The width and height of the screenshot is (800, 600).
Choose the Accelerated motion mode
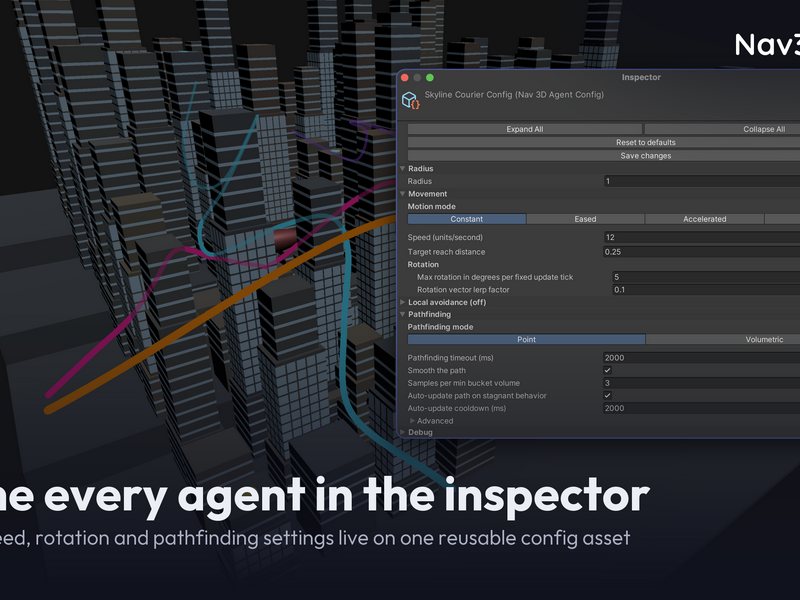[705, 219]
